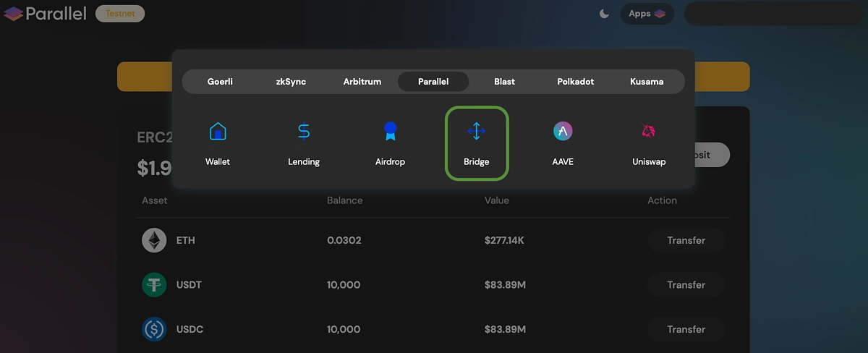Open the Apps menu

click(647, 14)
